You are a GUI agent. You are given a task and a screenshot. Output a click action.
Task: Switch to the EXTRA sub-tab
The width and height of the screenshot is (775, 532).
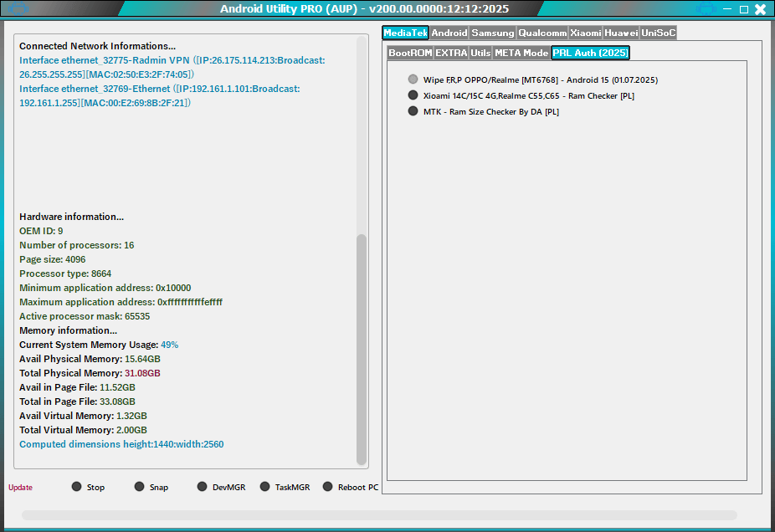click(x=450, y=52)
